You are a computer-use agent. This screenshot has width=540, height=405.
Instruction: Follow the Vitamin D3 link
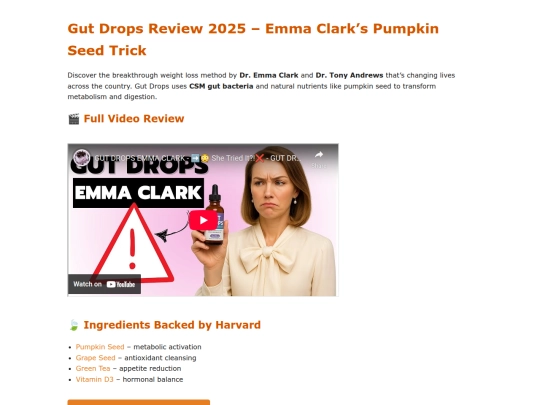click(94, 380)
